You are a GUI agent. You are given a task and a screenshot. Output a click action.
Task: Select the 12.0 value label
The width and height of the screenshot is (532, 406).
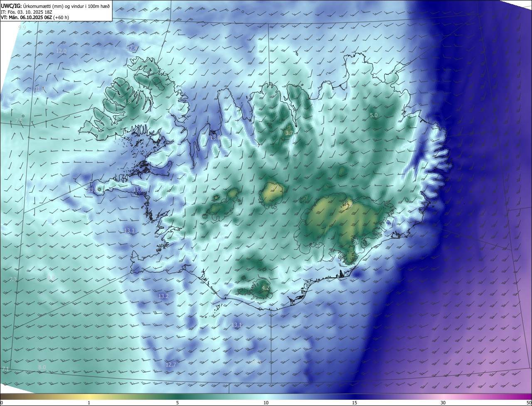pyautogui.click(x=61, y=51)
